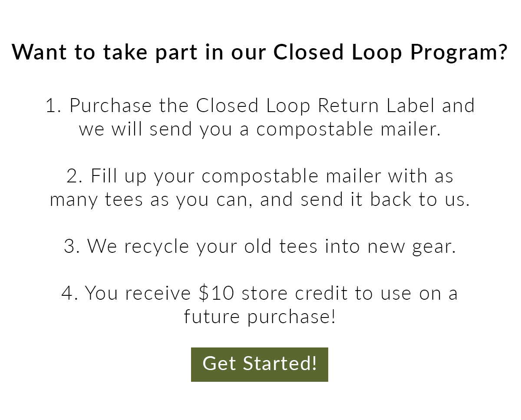This screenshot has width=521, height=420.
Task: Click the white Get Started! label text
Action: click(260, 364)
